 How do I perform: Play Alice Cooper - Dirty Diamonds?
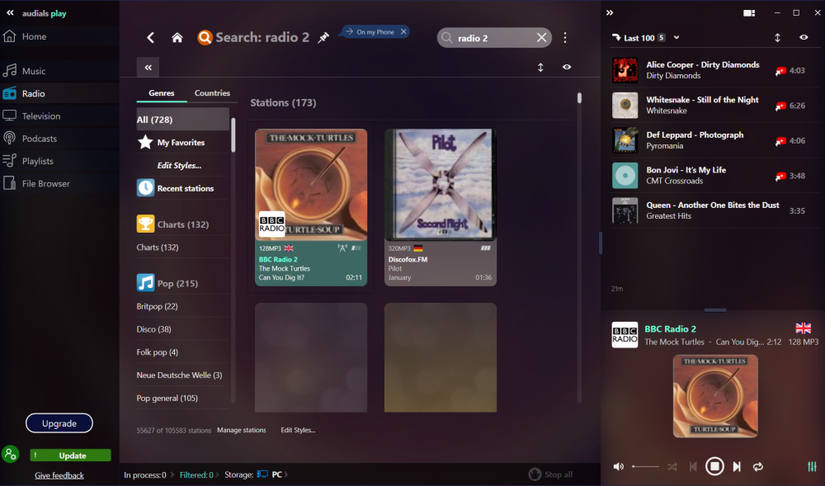(x=713, y=70)
